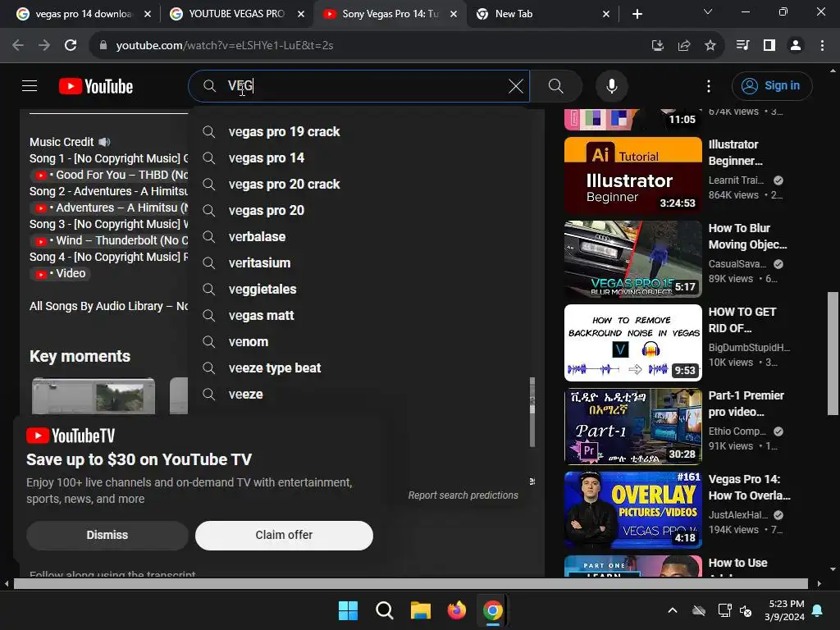Open 'How to remove background noise' thumbnail
This screenshot has width=840, height=630.
[x=632, y=342]
